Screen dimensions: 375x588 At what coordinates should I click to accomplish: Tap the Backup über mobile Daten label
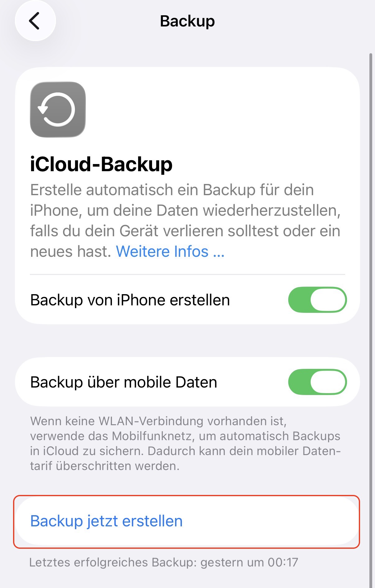coord(124,382)
